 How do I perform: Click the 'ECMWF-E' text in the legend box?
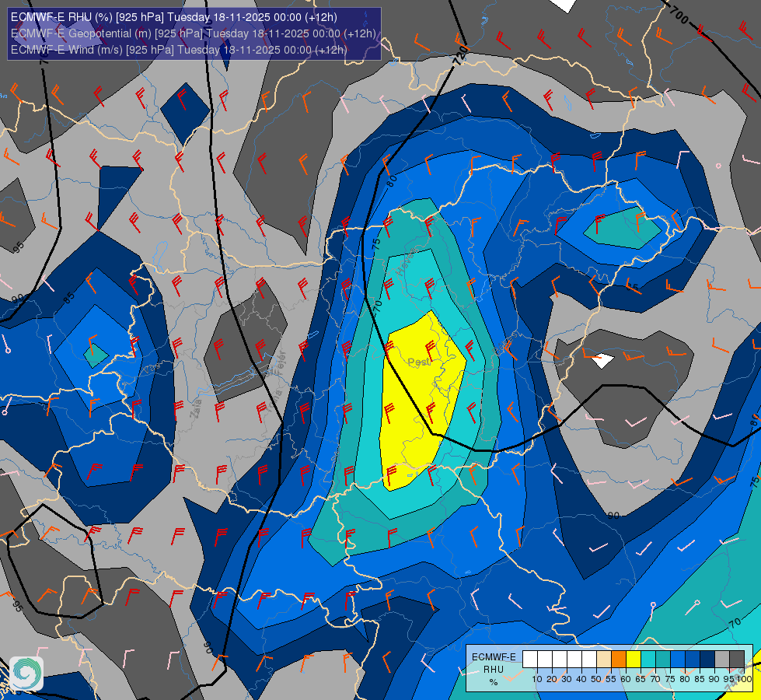click(494, 657)
